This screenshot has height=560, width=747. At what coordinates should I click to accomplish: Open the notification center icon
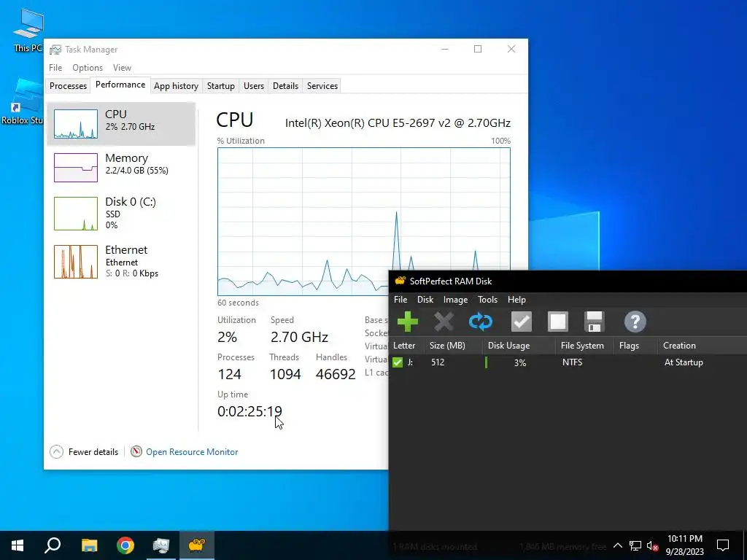723,545
